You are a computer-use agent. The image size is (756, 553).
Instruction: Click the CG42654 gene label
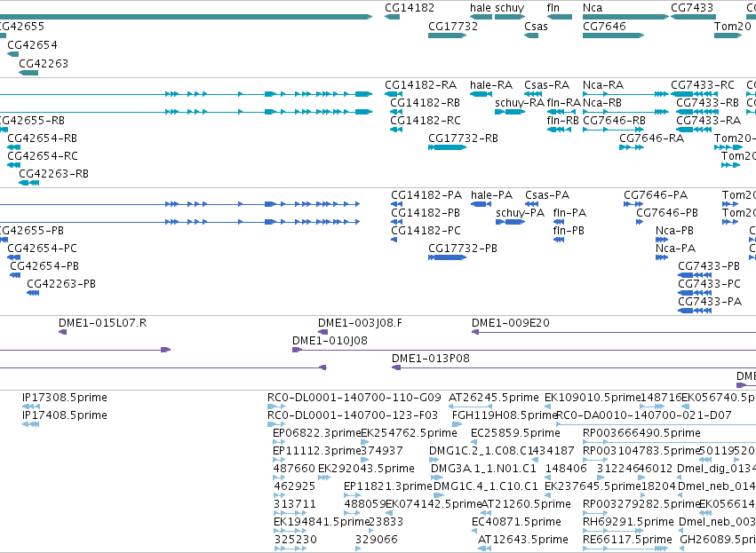click(x=32, y=44)
